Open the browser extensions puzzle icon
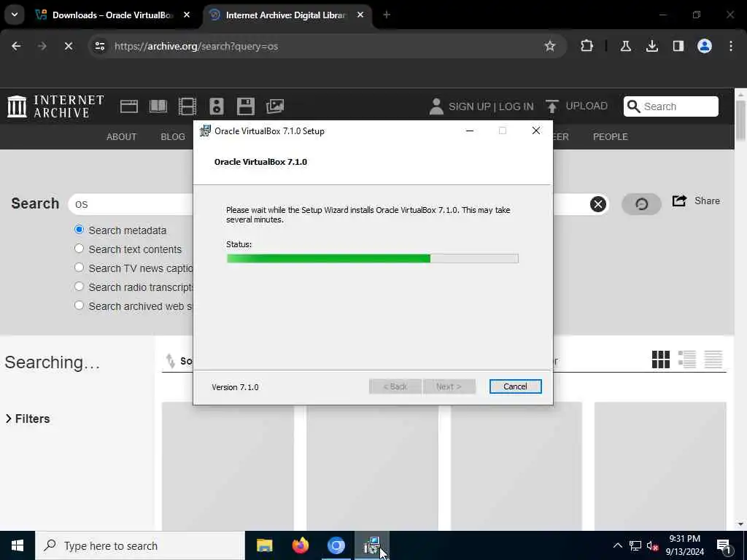The height and width of the screenshot is (560, 747). coord(587,46)
